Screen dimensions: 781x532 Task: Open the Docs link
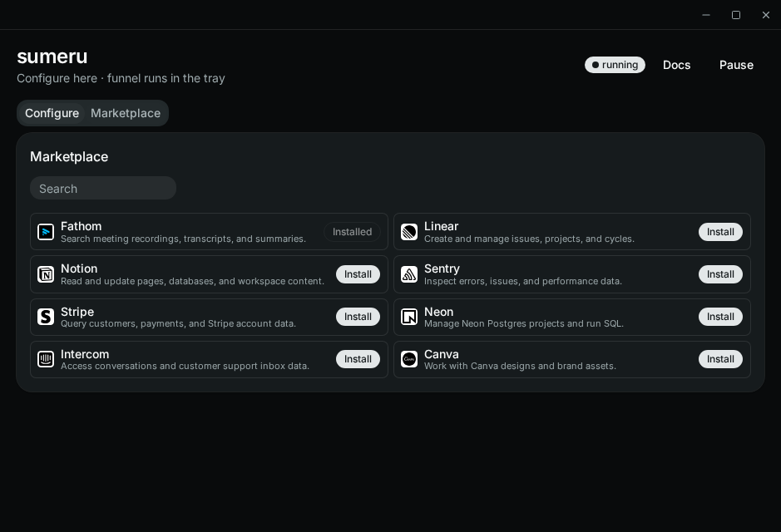pos(676,65)
